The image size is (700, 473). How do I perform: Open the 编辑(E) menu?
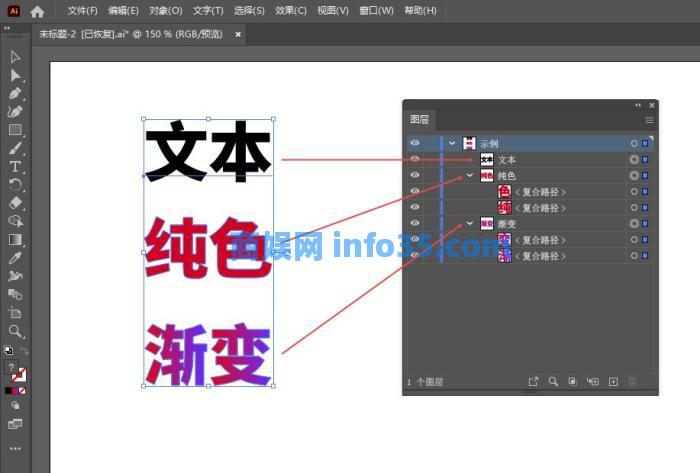pos(123,11)
